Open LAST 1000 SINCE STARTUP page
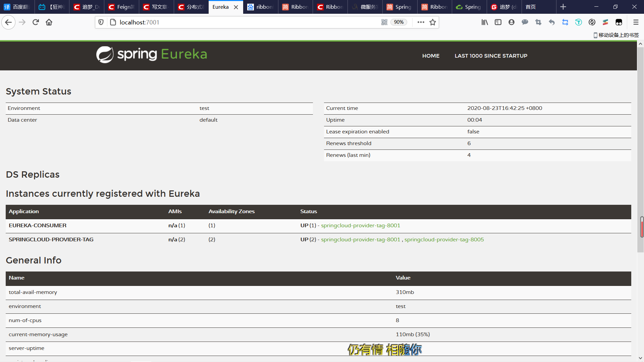 491,56
